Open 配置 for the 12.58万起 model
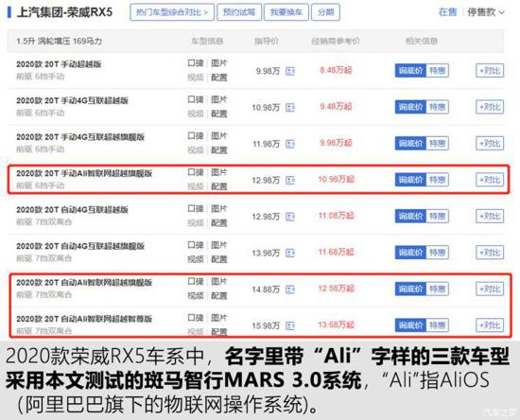Viewport: 520px width, 420px height. pos(219,296)
